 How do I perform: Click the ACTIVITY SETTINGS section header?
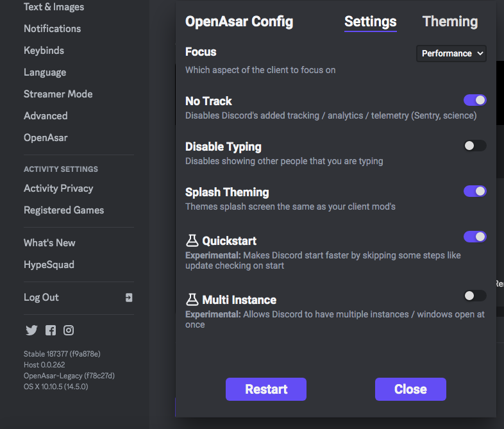point(61,169)
